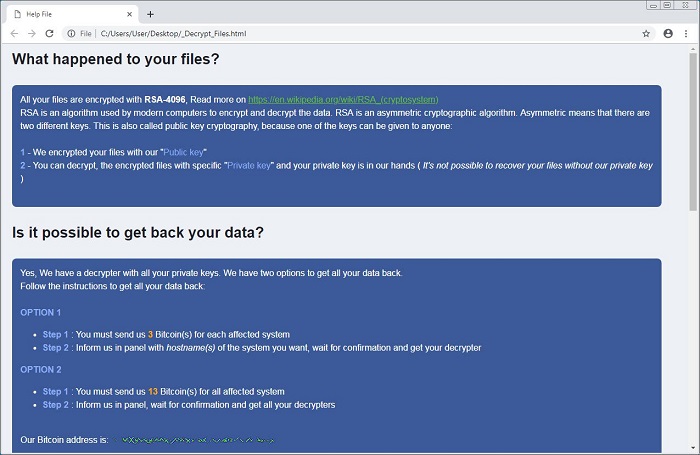Open the Wikipedia RSA cryptosystem link
Image resolution: width=700 pixels, height=455 pixels.
(x=343, y=100)
